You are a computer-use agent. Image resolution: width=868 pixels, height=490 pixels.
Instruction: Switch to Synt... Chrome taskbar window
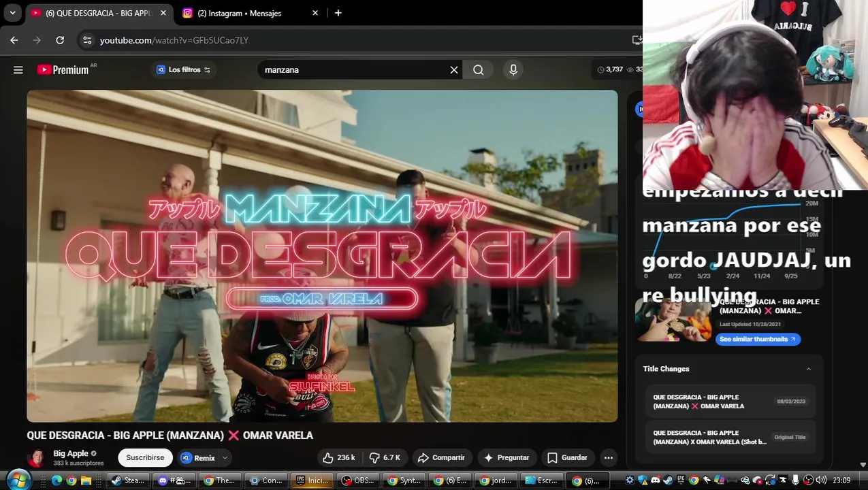tap(404, 480)
